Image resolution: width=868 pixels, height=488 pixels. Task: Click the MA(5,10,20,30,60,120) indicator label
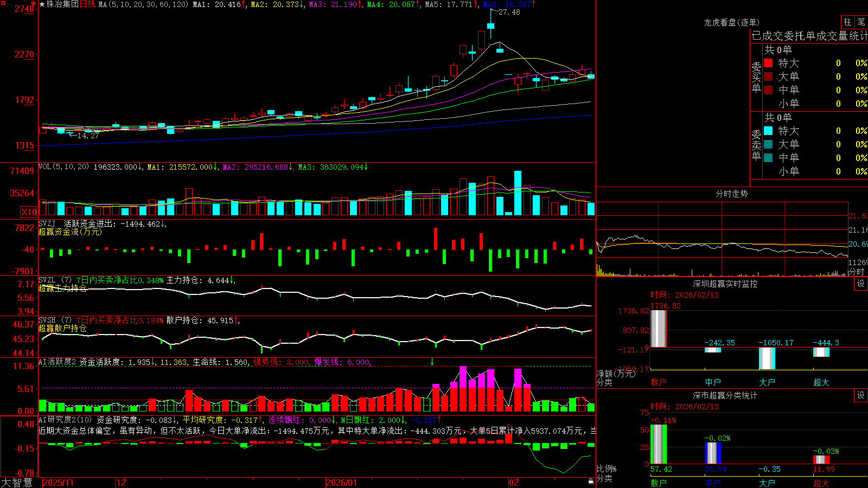(x=144, y=4)
